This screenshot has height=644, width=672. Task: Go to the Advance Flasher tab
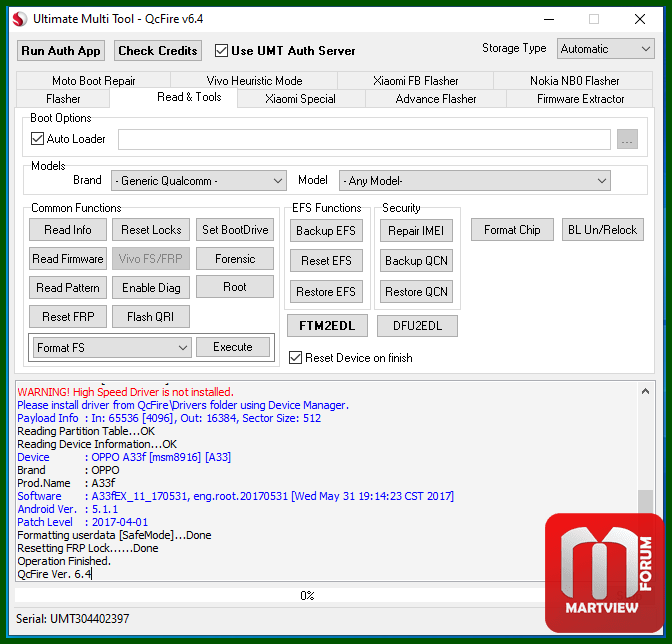[435, 99]
